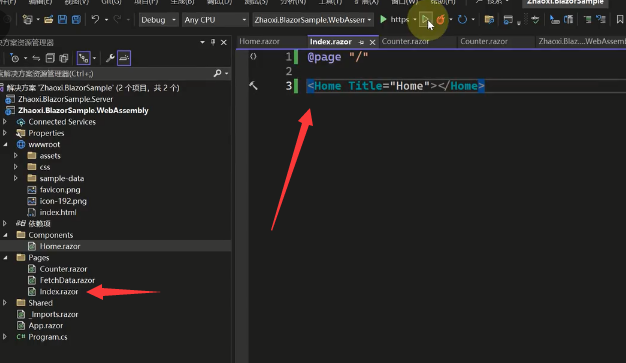This screenshot has width=626, height=363.
Task: Click the Solution Explorer search magnifier icon
Action: pos(218,73)
